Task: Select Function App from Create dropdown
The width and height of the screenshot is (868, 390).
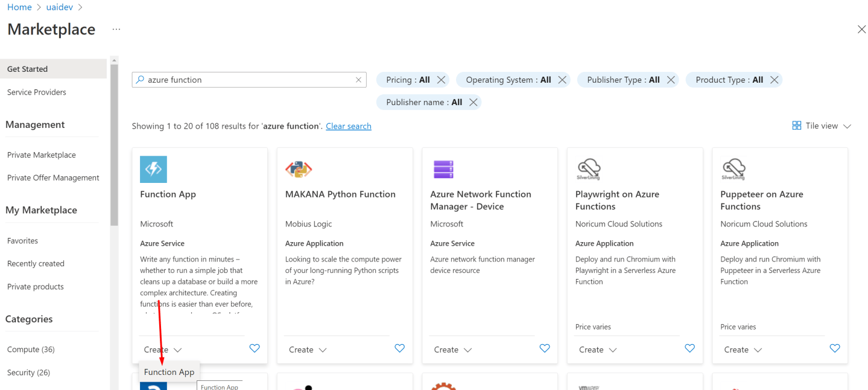Action: pyautogui.click(x=169, y=372)
